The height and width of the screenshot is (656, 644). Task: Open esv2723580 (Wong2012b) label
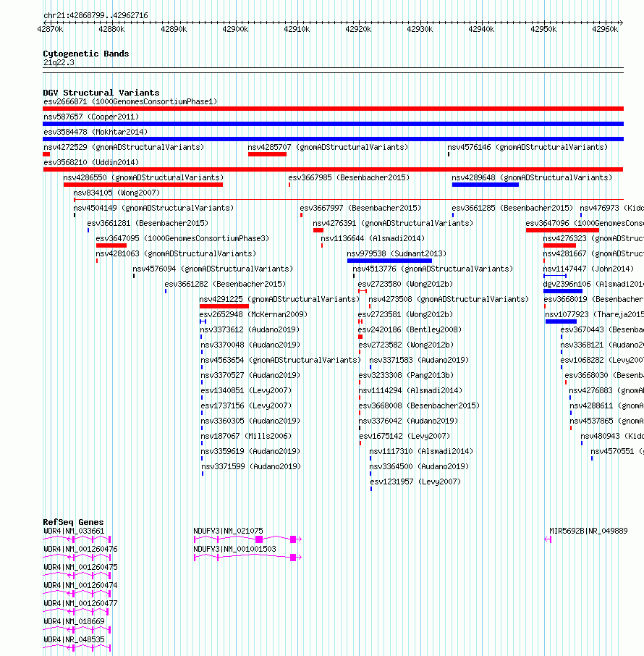point(406,284)
